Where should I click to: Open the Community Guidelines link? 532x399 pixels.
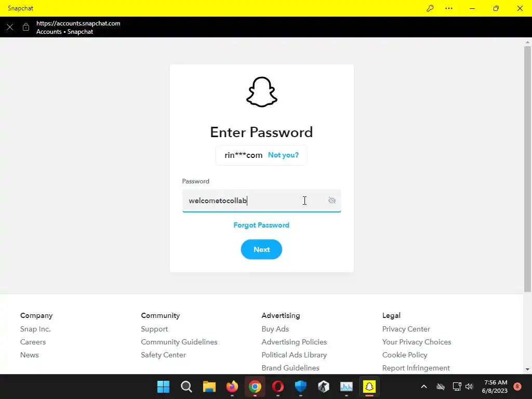click(x=179, y=342)
